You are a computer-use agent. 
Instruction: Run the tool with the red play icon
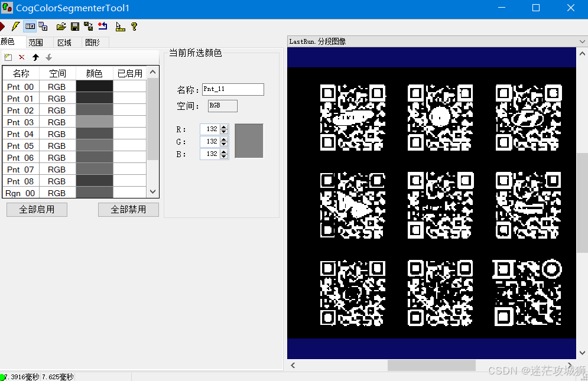point(2,27)
